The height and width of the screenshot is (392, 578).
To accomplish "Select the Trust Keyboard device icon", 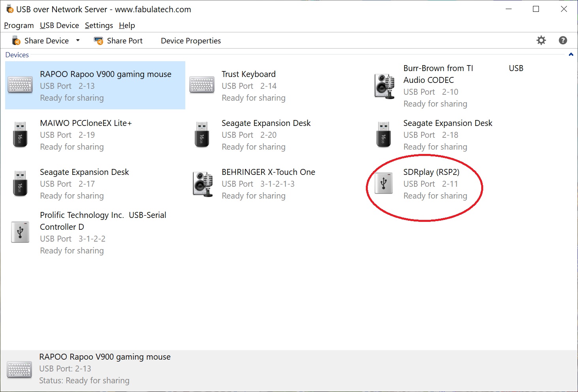I will point(202,85).
